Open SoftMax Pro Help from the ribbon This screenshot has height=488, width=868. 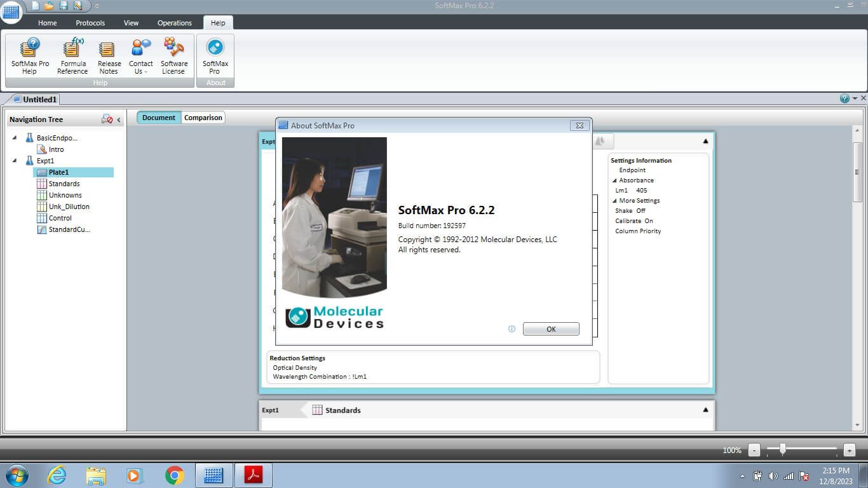pos(30,56)
